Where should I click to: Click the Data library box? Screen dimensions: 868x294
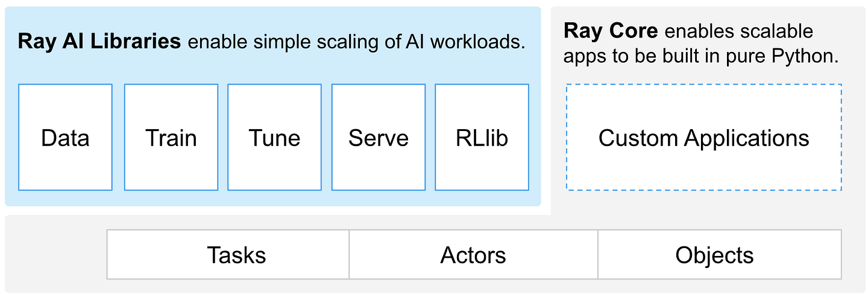[65, 138]
